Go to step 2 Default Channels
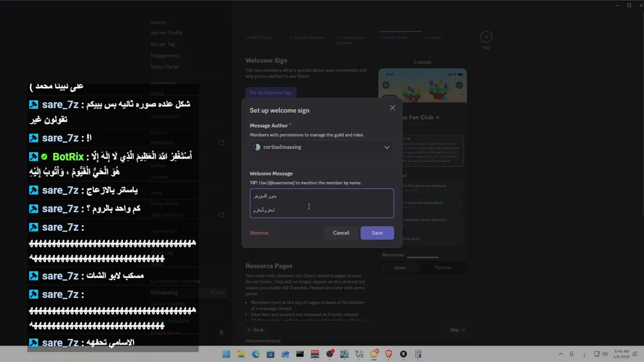Viewport: 644px width, 362px height. click(307, 38)
